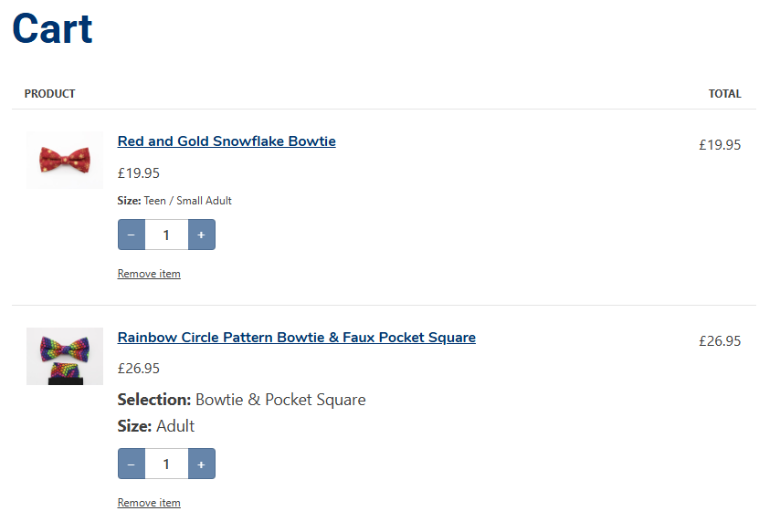This screenshot has height=532, width=780.
Task: Remove the Red and Gold Snowflake Bowtie item
Action: pyautogui.click(x=149, y=274)
